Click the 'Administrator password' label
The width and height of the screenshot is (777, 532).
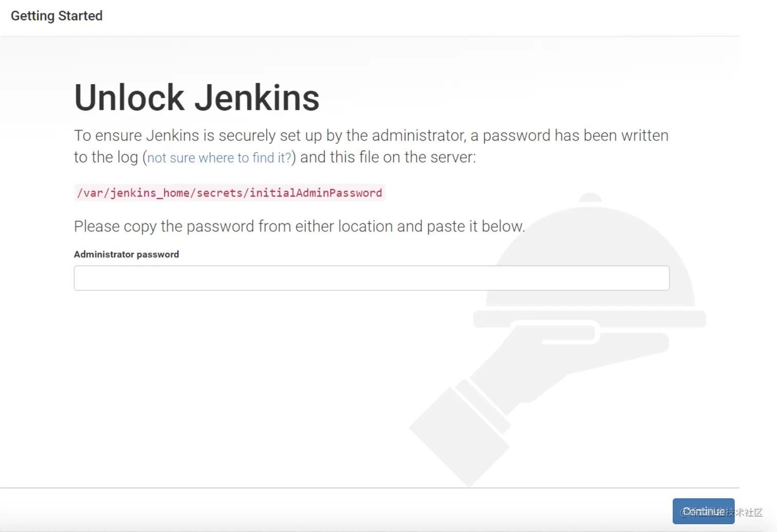[x=126, y=254]
